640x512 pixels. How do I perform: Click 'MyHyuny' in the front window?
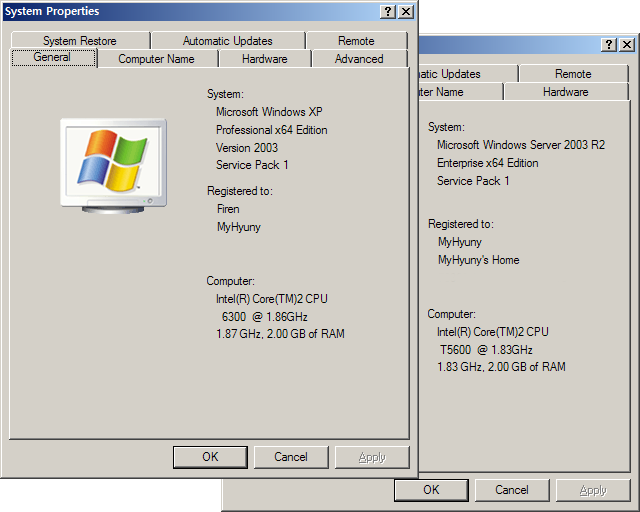click(x=238, y=227)
